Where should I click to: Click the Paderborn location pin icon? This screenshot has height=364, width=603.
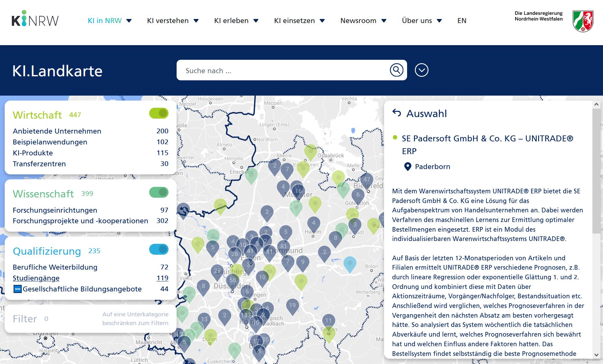point(407,167)
